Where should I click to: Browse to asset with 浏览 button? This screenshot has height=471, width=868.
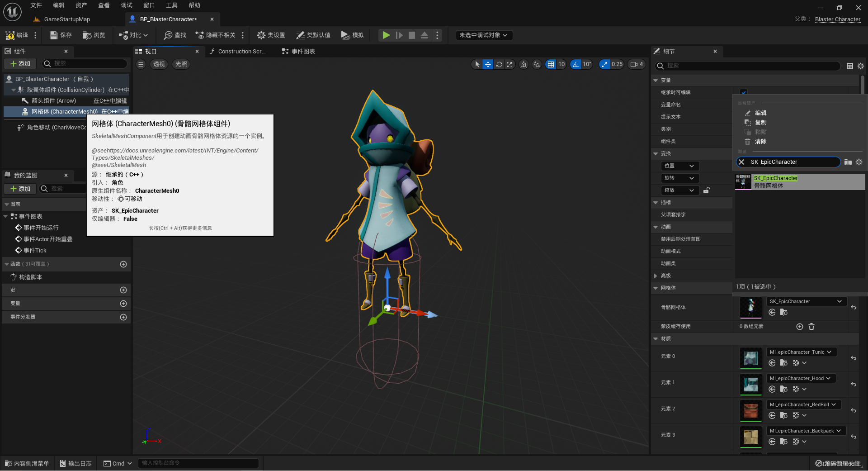[x=94, y=35]
